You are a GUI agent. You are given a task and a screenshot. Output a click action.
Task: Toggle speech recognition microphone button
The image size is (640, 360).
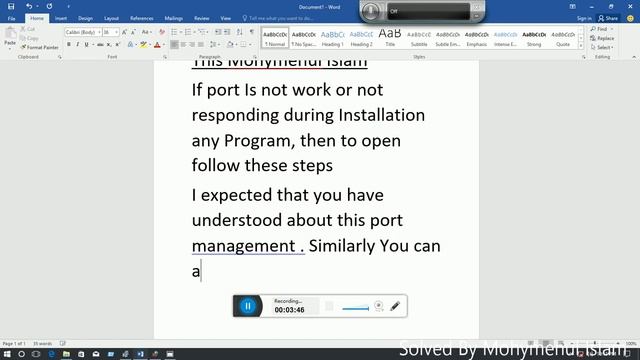click(371, 11)
